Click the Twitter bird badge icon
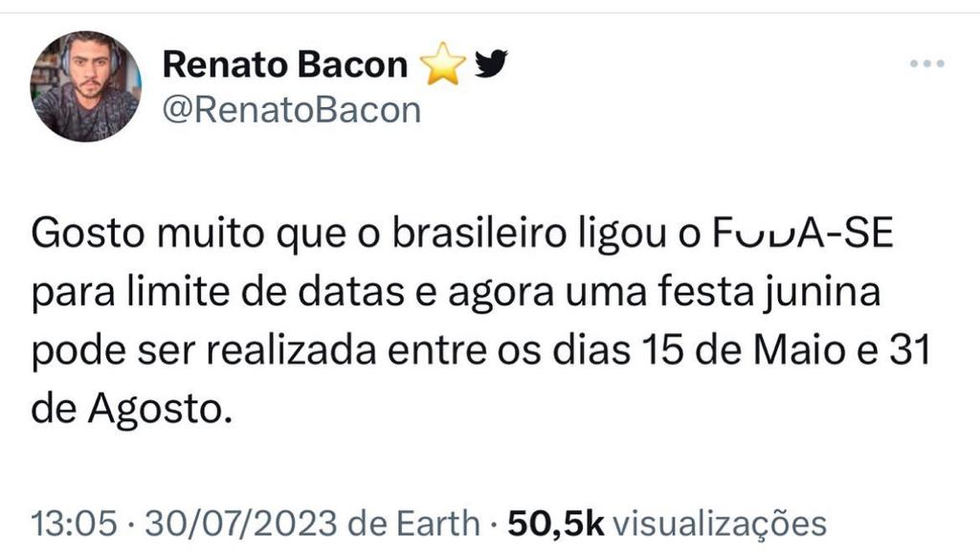 point(491,64)
